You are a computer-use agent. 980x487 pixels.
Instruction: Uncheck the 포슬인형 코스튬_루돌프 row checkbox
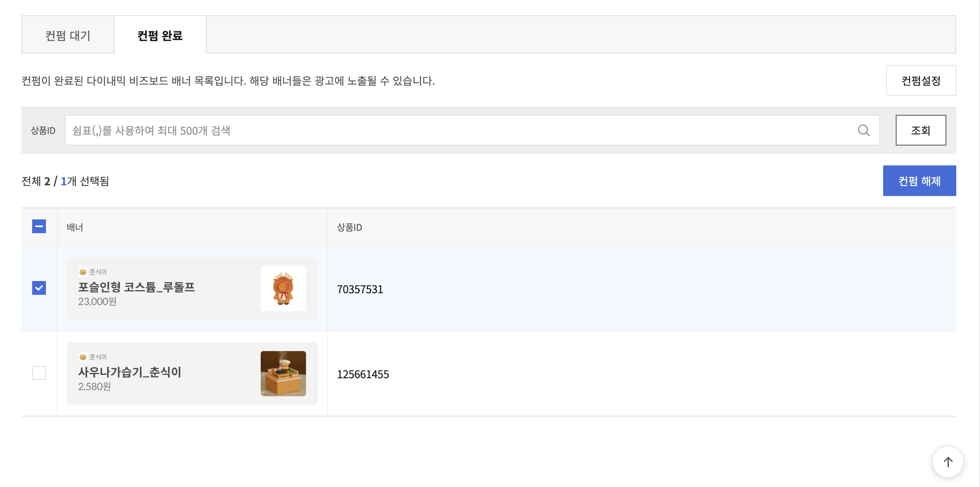click(x=39, y=288)
